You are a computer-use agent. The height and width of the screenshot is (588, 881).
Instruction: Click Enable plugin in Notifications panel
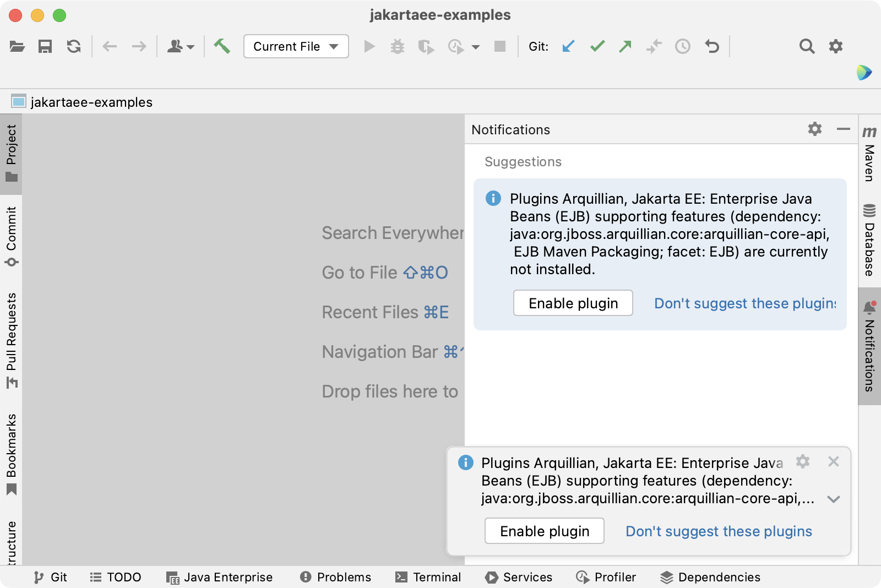(573, 303)
